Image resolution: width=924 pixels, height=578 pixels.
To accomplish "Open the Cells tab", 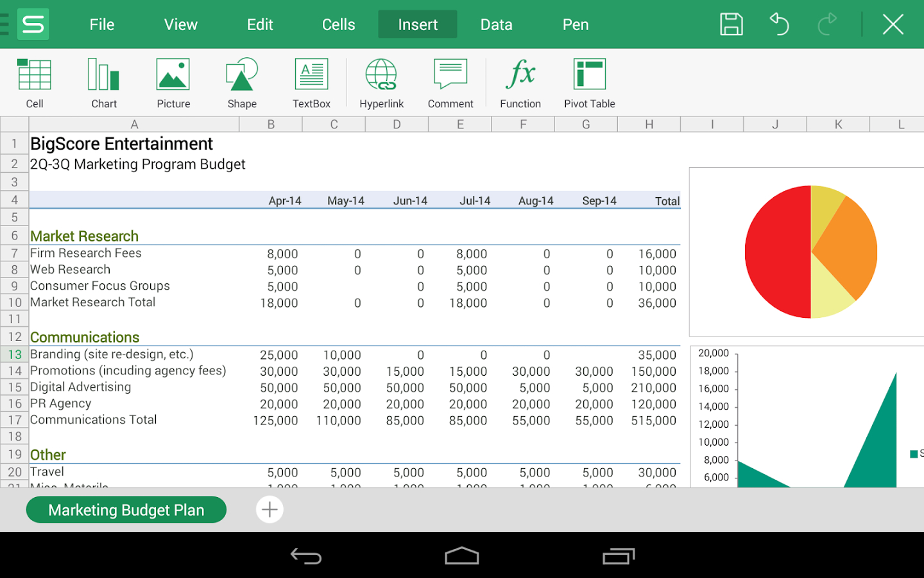I will point(338,24).
